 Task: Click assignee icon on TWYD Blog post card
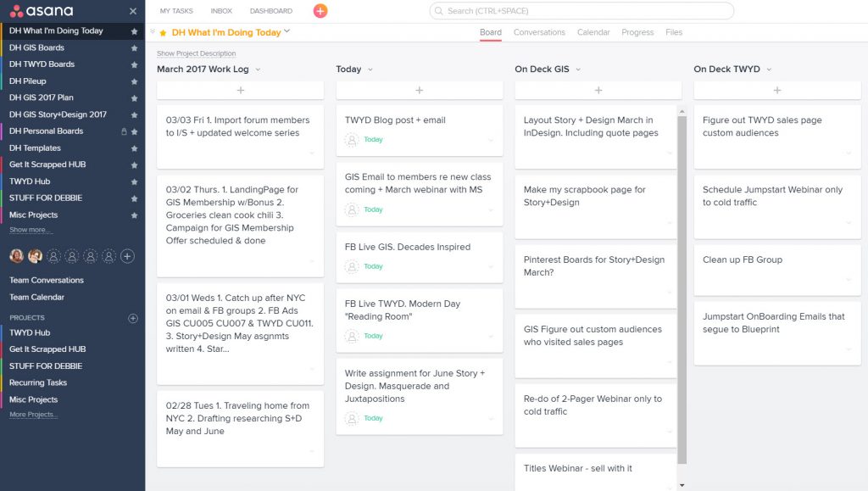pos(352,139)
